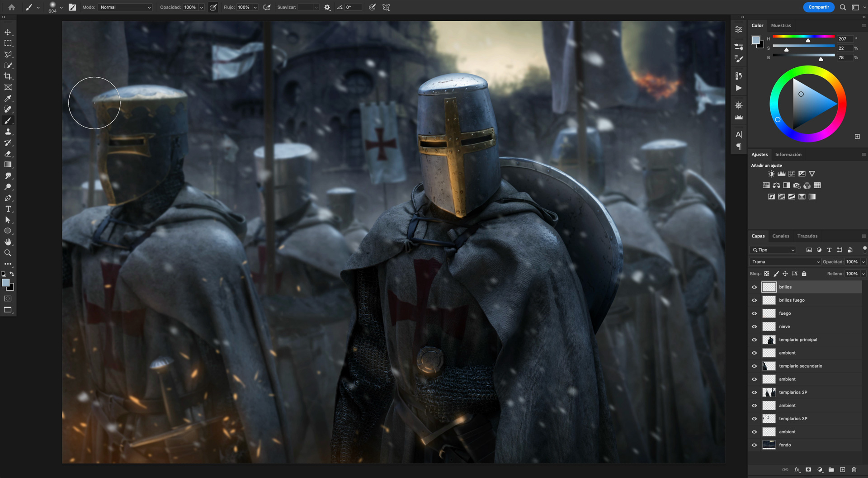This screenshot has width=868, height=478.
Task: Select the Zoom tool
Action: (8, 253)
